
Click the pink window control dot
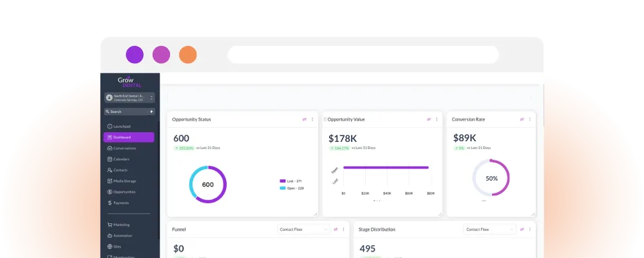click(162, 55)
